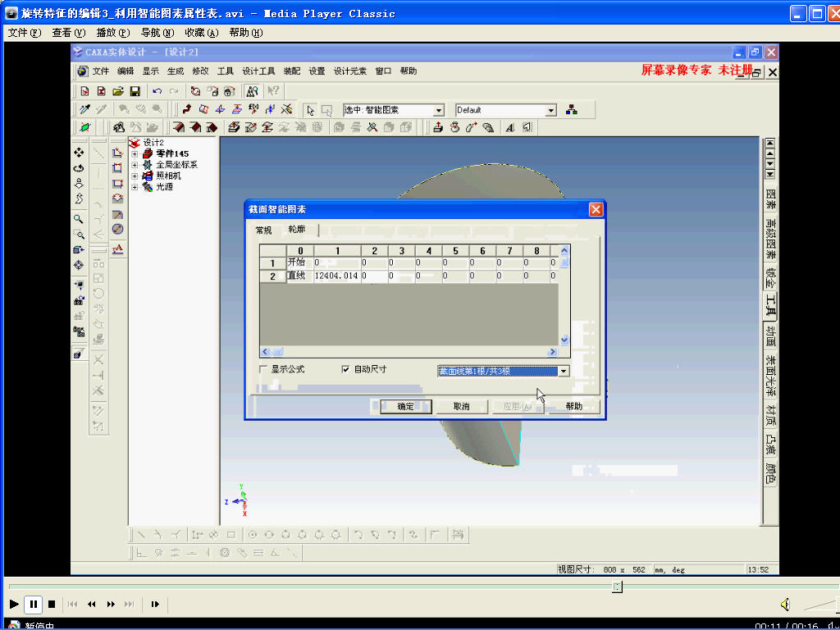The image size is (840, 630).
Task: Select the 轮廓 tab
Action: click(x=297, y=230)
